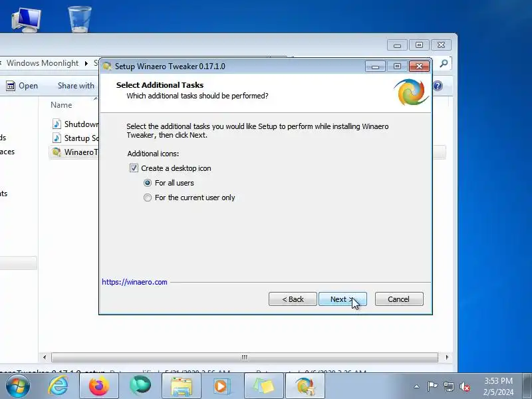Select the Startup sound file

tap(74, 138)
